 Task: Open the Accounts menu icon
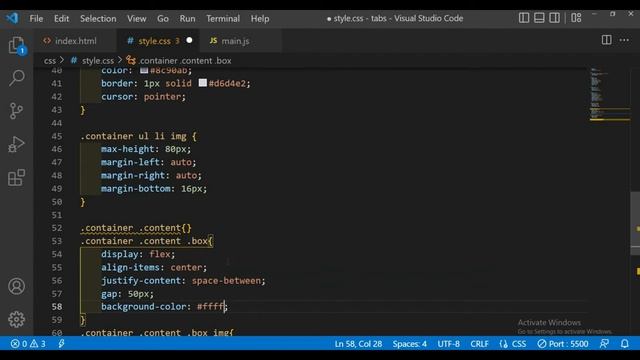(x=16, y=286)
